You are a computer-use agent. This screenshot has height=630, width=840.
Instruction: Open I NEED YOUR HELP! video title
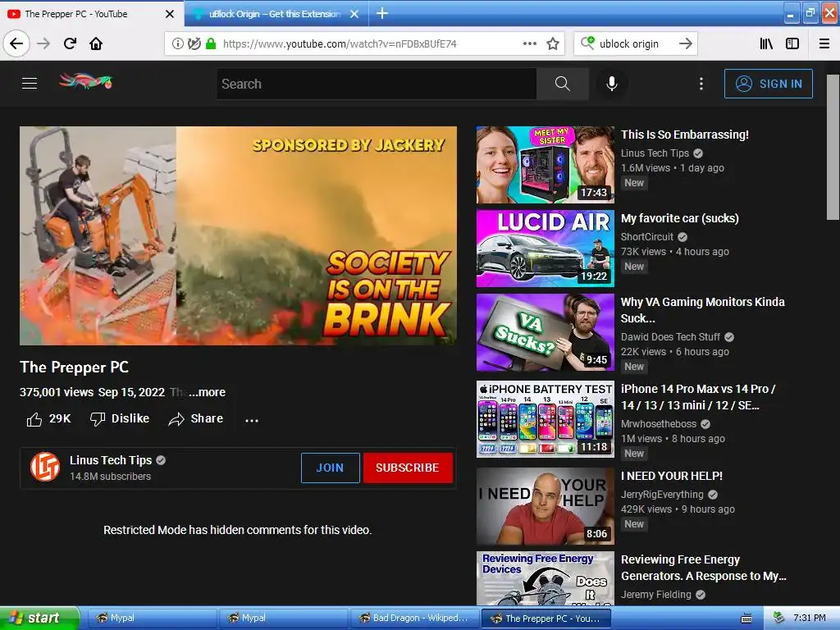coord(672,476)
